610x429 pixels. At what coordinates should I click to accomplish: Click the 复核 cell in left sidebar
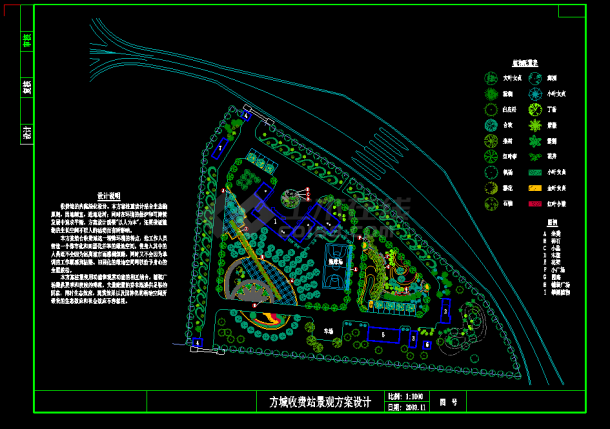coord(28,87)
